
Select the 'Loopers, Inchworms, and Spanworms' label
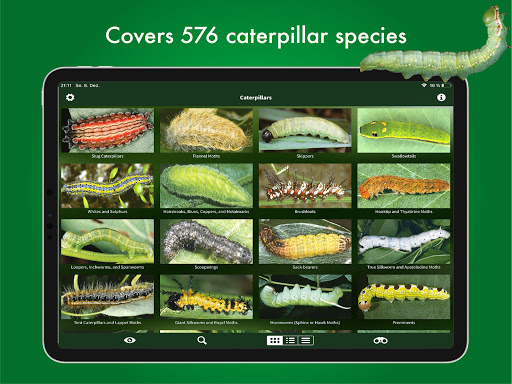point(107,267)
